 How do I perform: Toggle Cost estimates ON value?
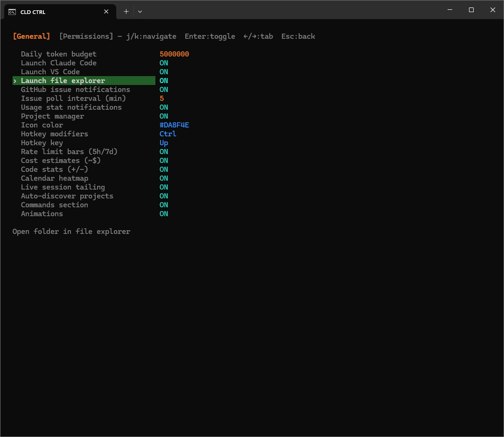pyautogui.click(x=164, y=161)
